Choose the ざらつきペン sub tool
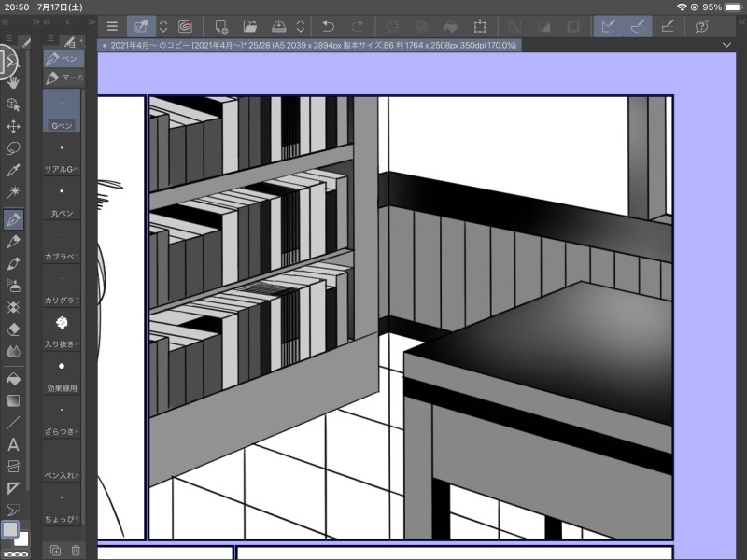 pyautogui.click(x=62, y=417)
